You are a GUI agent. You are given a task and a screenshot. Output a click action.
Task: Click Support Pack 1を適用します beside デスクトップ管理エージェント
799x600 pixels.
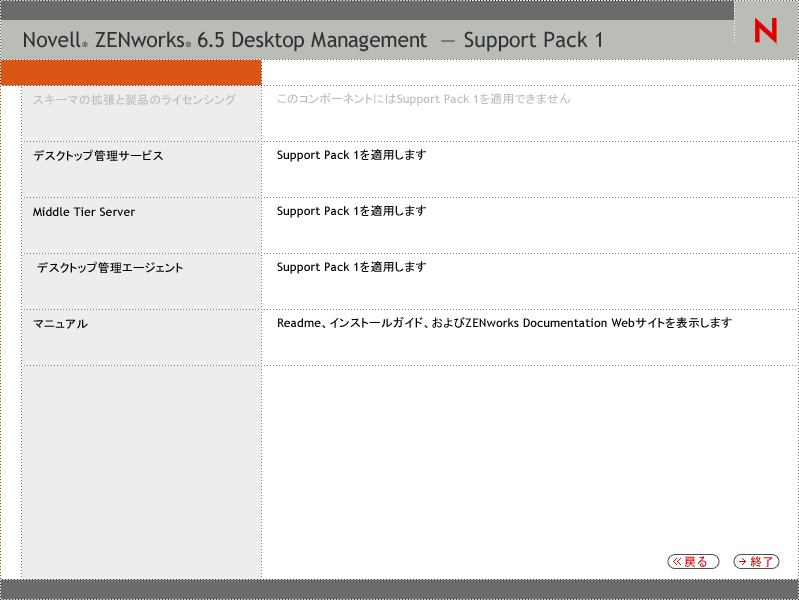(x=352, y=267)
